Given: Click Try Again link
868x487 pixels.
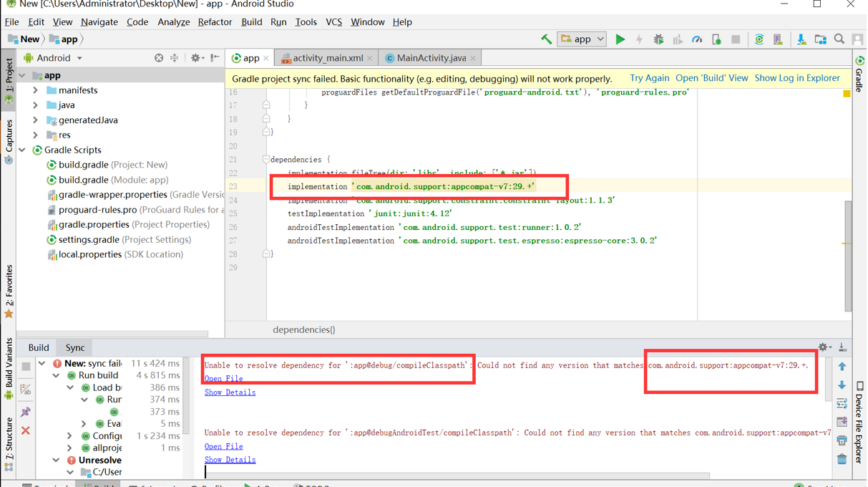Looking at the screenshot, I should [x=650, y=78].
